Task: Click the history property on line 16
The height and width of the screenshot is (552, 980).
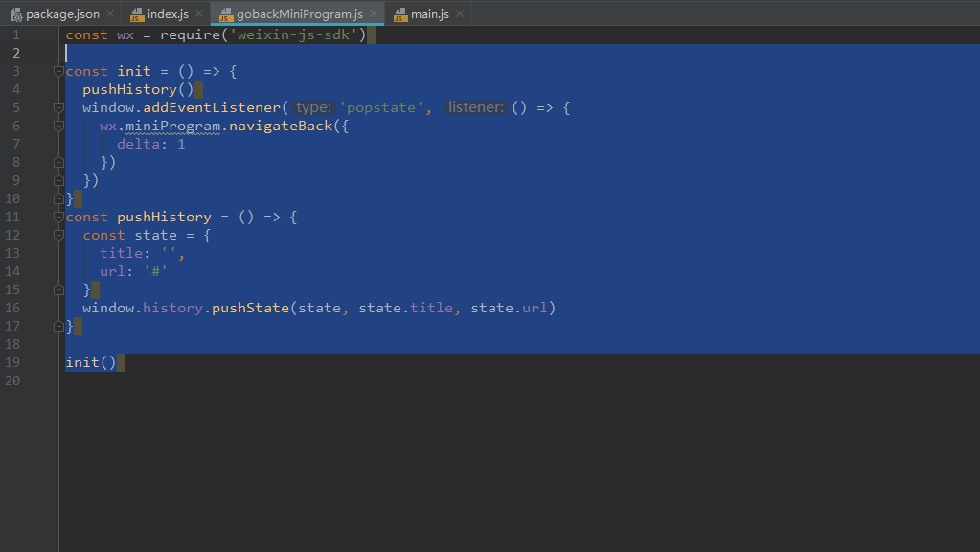Action: [172, 309]
